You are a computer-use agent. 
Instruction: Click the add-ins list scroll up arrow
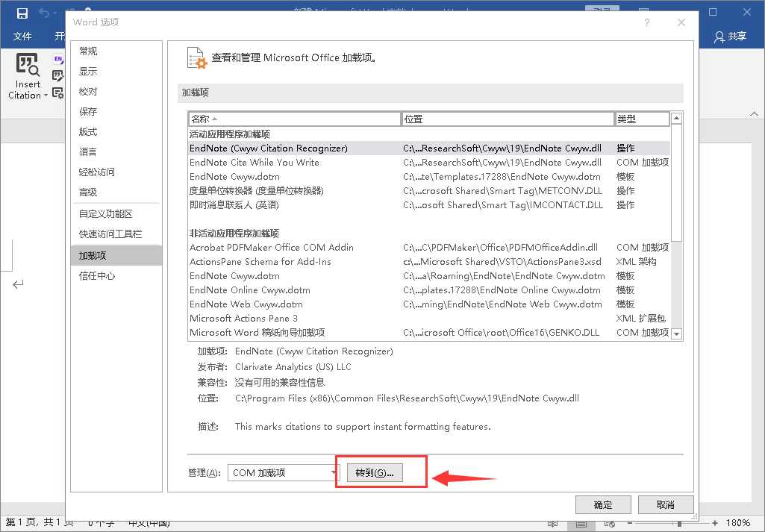click(676, 118)
